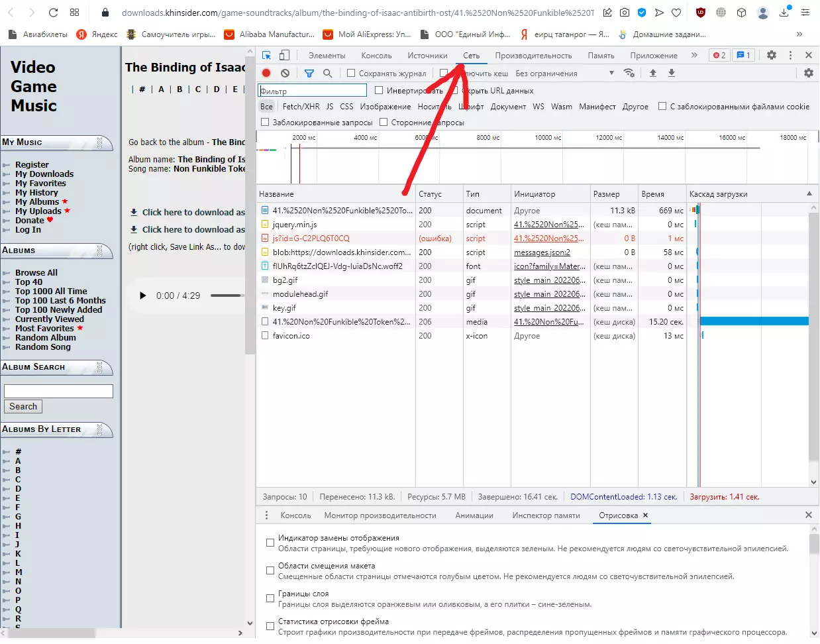Toggle the network filter funnel icon
Screen dimensions: 820x644
pyautogui.click(x=309, y=74)
